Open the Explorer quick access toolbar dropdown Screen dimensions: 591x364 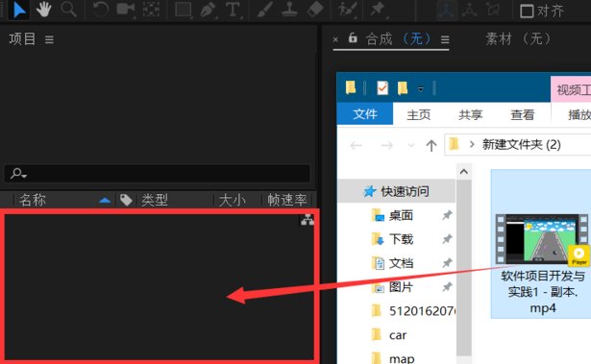421,89
